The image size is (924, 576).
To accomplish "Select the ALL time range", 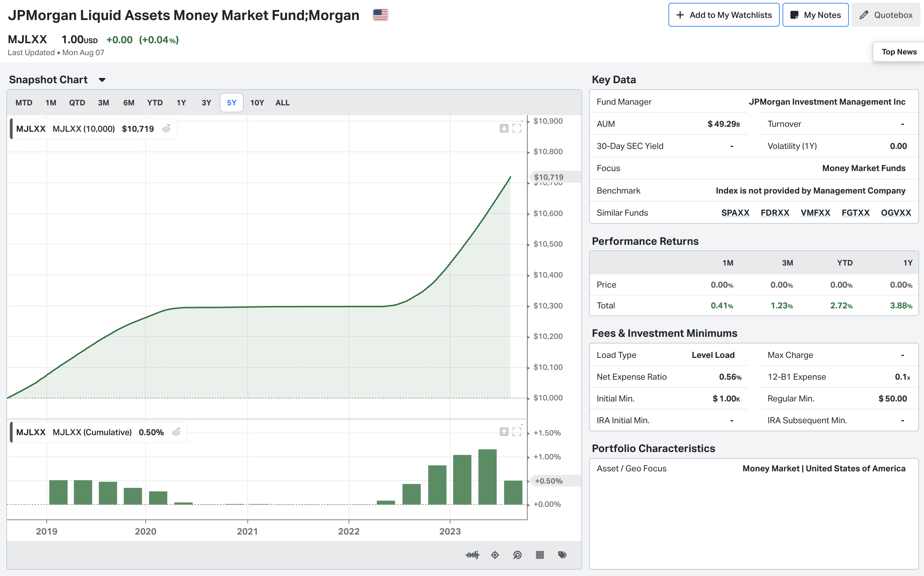I will 283,103.
